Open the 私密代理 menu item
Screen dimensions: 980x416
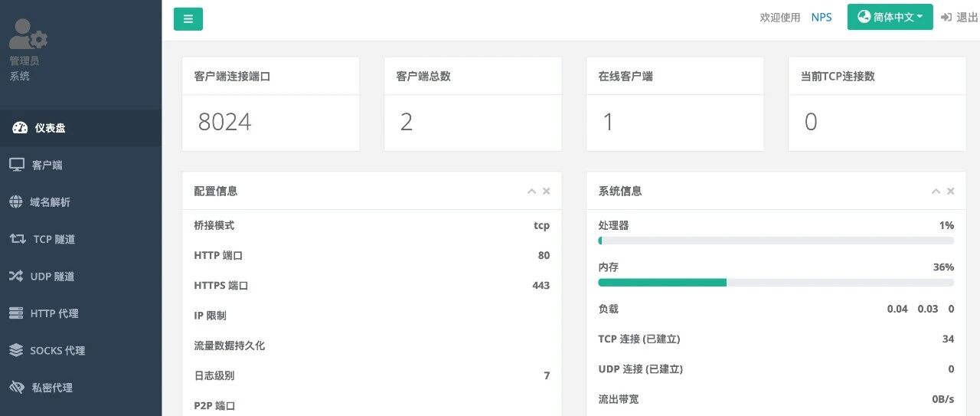click(x=80, y=388)
